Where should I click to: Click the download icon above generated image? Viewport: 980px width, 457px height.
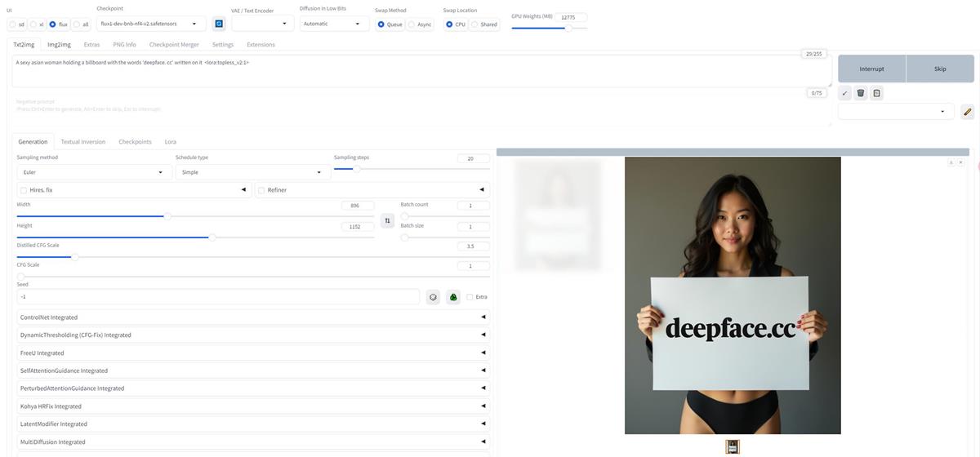(x=951, y=162)
